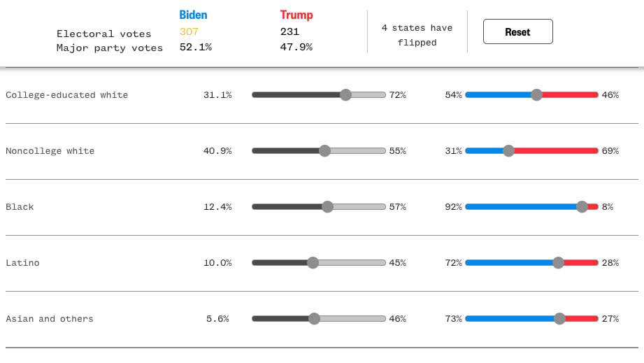Click the Asian and others vote share slider handle
Viewport: 644px width, 363px height.
[559, 319]
